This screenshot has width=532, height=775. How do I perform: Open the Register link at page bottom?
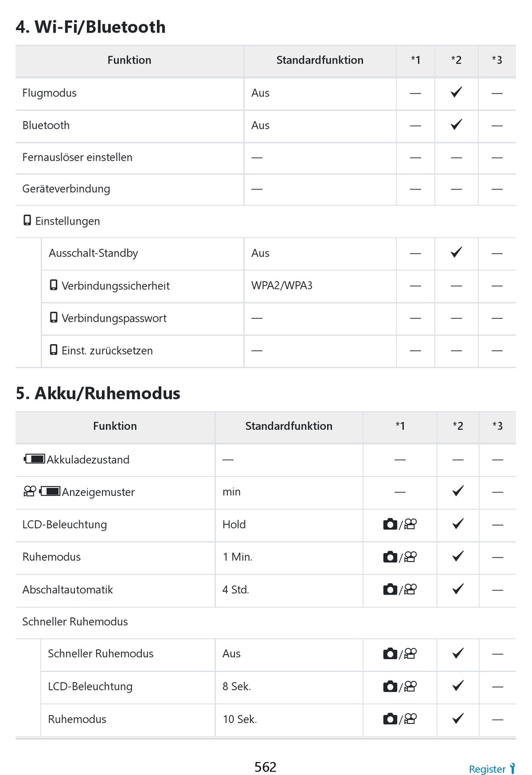487,769
